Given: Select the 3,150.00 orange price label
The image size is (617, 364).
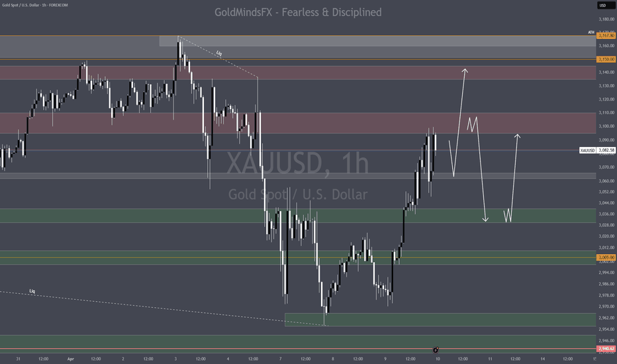Looking at the screenshot, I should pyautogui.click(x=606, y=59).
